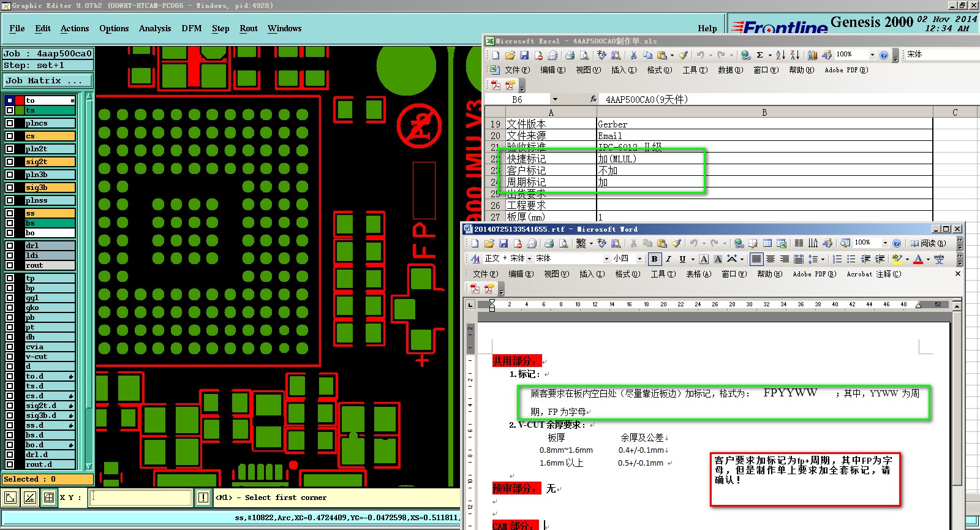
Task: Click 阅读(R) reading button in Word
Action: [x=928, y=243]
